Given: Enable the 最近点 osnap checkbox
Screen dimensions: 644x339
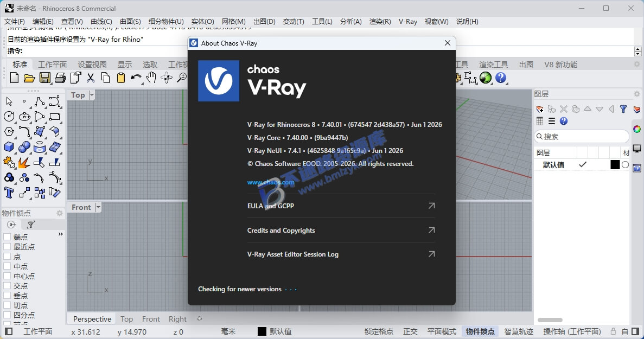Looking at the screenshot, I should (7, 247).
